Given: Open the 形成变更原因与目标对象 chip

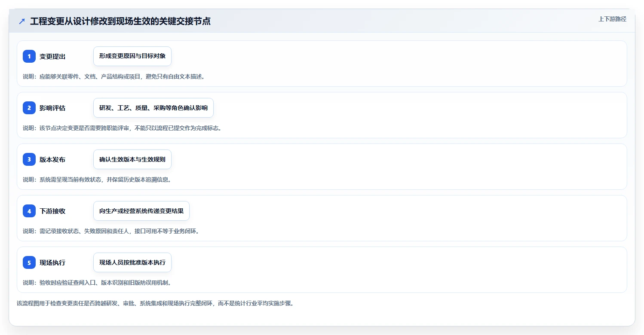Looking at the screenshot, I should [x=132, y=56].
